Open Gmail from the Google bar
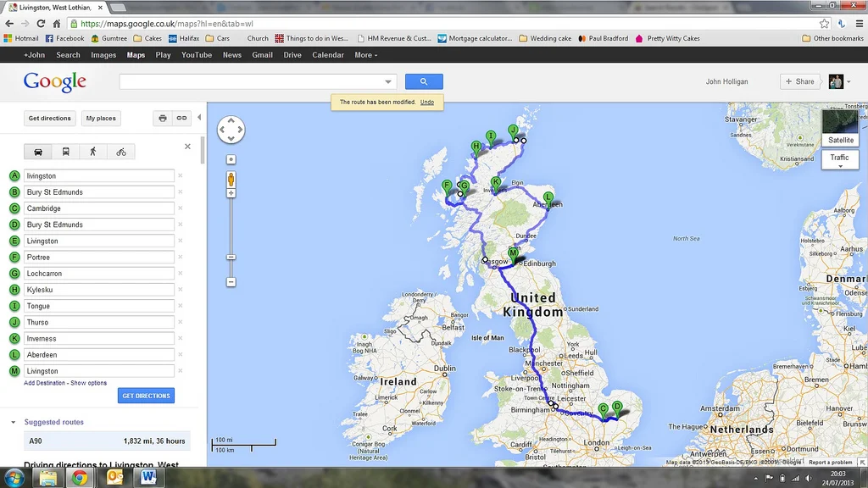This screenshot has width=868, height=488. 262,55
